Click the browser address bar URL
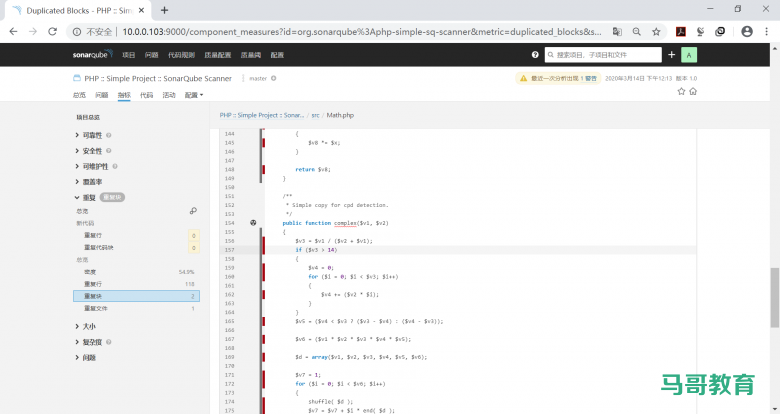The image size is (780, 414). (x=362, y=31)
